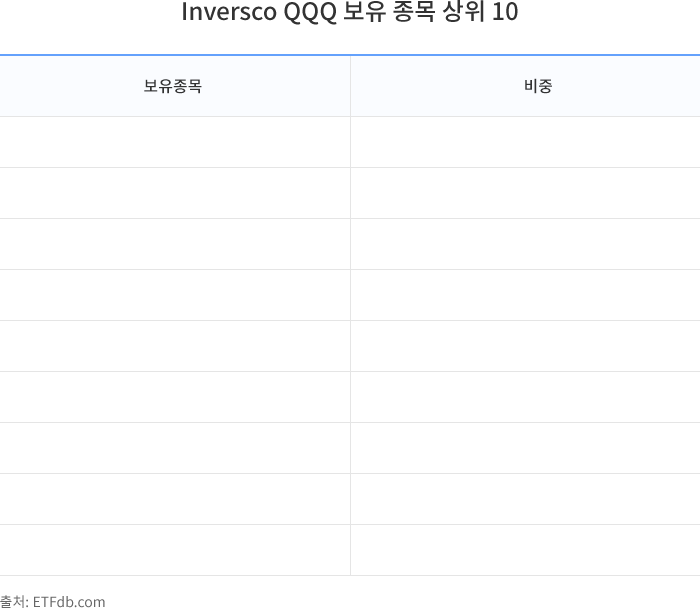Select last row cell in 보유종목 column
The height and width of the screenshot is (608, 700).
point(174,550)
